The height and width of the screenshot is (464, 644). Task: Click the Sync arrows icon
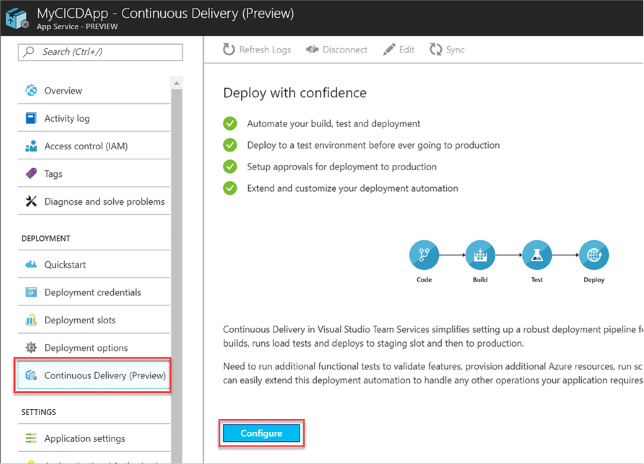436,50
